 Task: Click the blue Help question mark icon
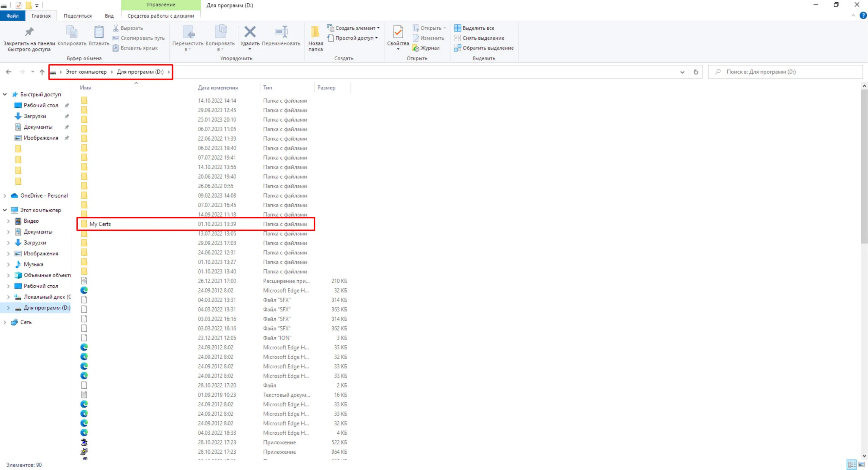[x=863, y=15]
